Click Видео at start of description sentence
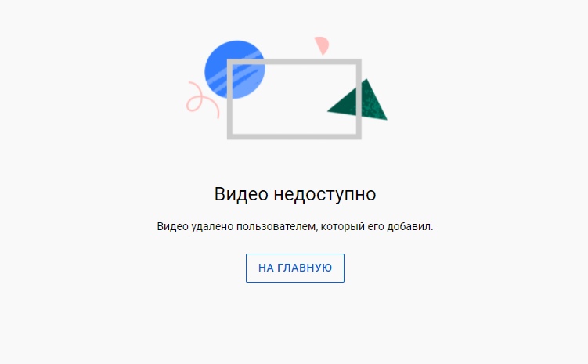Viewport: 588px width, 364px height. point(172,226)
